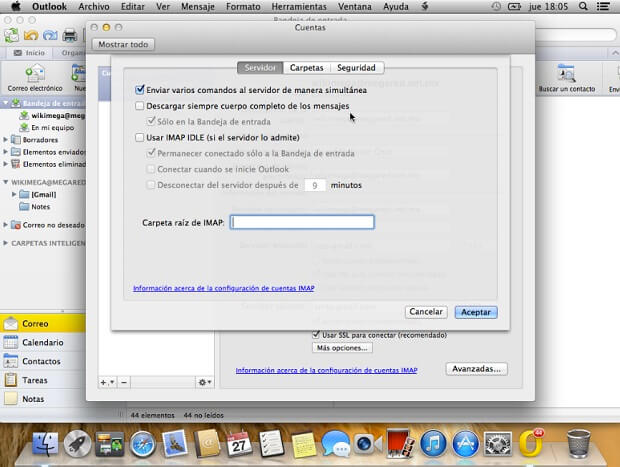
Task: Click the Correo electrónico new mail icon
Action: point(35,74)
